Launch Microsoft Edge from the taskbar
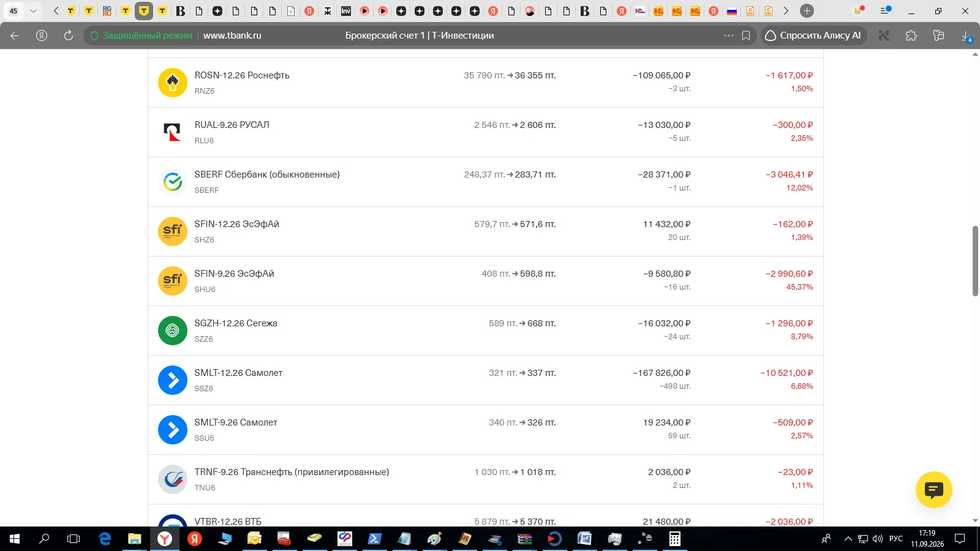This screenshot has height=551, width=980. [105, 539]
